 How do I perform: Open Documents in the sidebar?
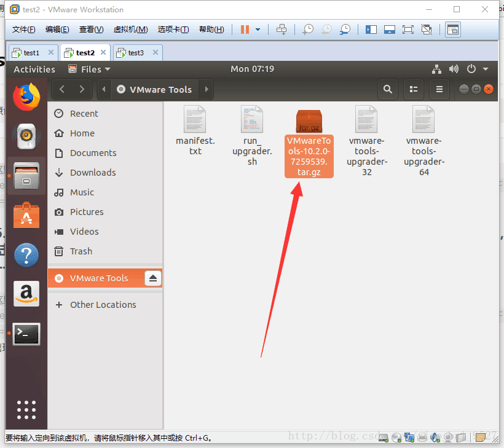point(105,152)
